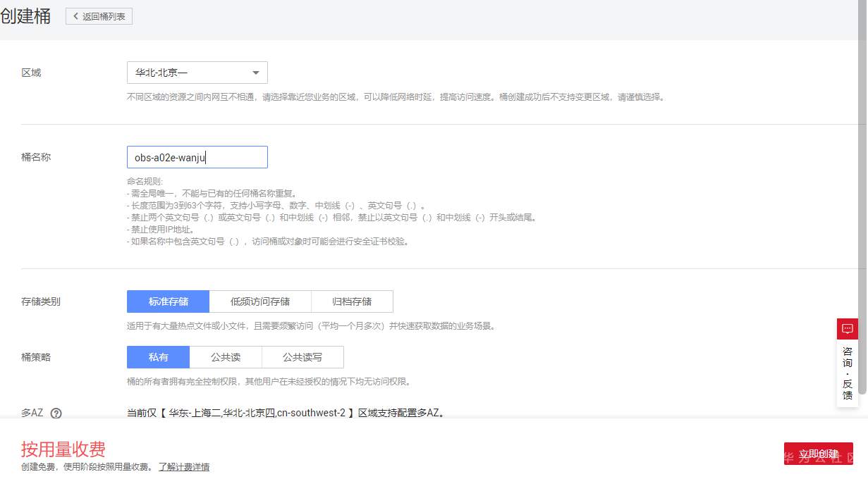Click the 立即创建 button
Image resolution: width=868 pixels, height=479 pixels.
819,454
